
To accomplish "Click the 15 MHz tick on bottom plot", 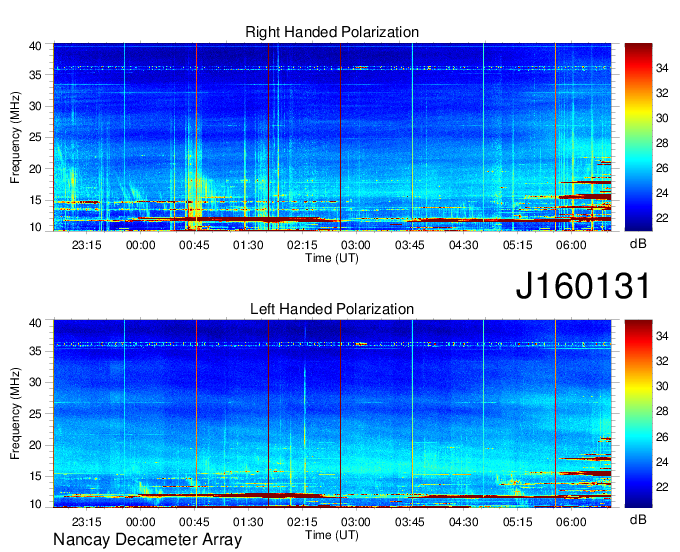I will (x=35, y=477).
